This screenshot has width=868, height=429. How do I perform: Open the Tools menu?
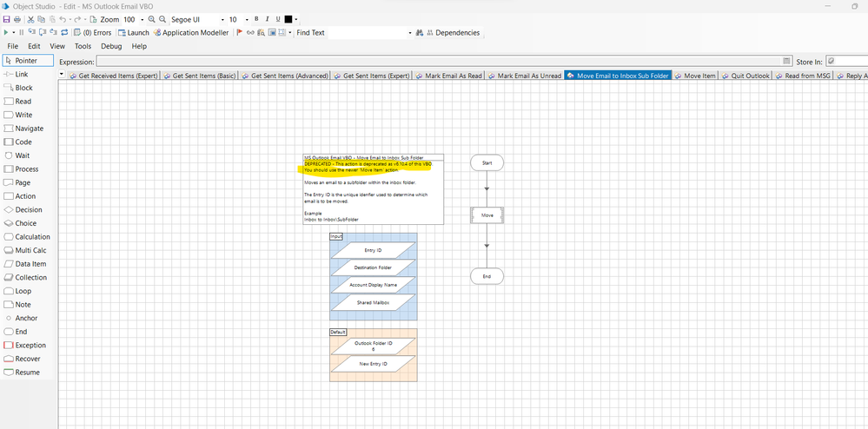point(83,47)
